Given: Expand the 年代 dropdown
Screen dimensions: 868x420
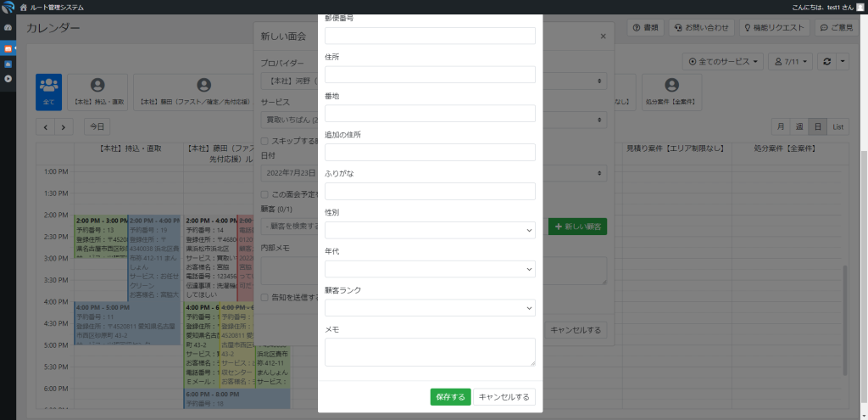Looking at the screenshot, I should point(430,269).
